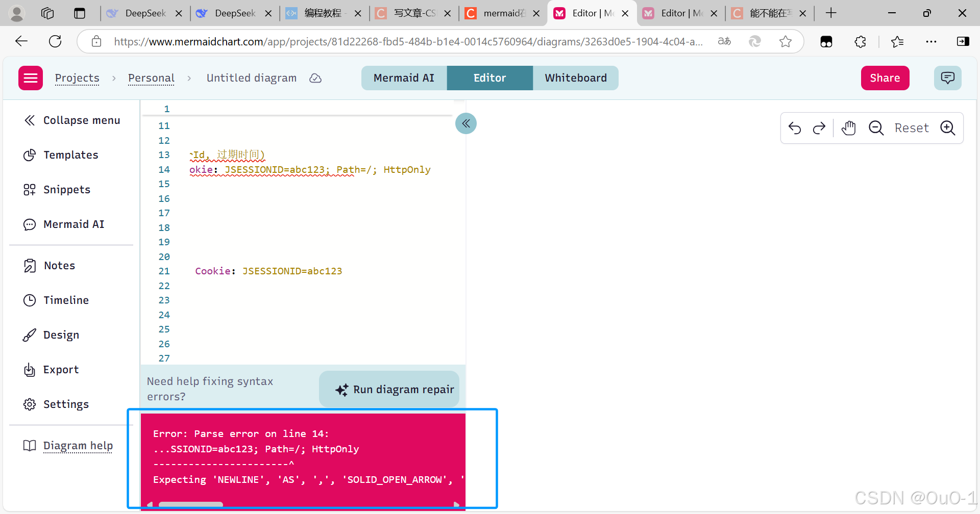
Task: Open Settings in the sidebar
Action: (56, 404)
